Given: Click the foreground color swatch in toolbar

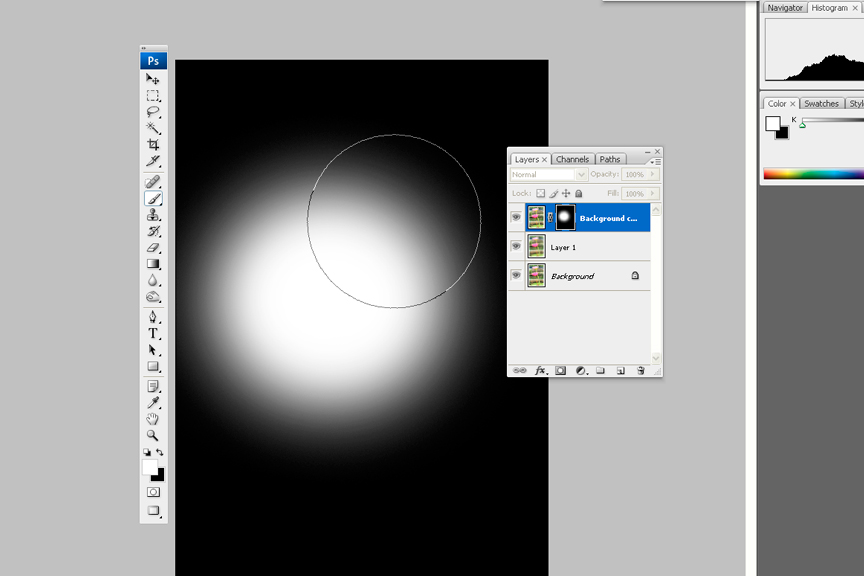Looking at the screenshot, I should [x=151, y=467].
